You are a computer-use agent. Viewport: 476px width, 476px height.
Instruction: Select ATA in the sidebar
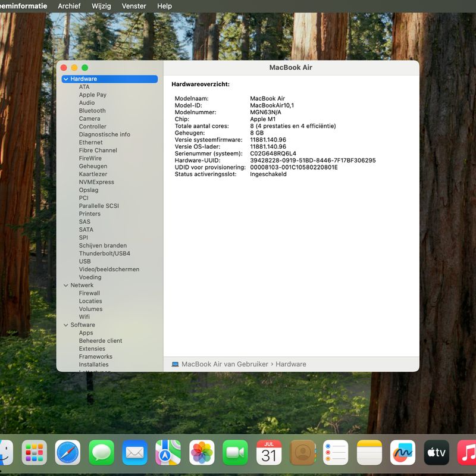(x=84, y=87)
